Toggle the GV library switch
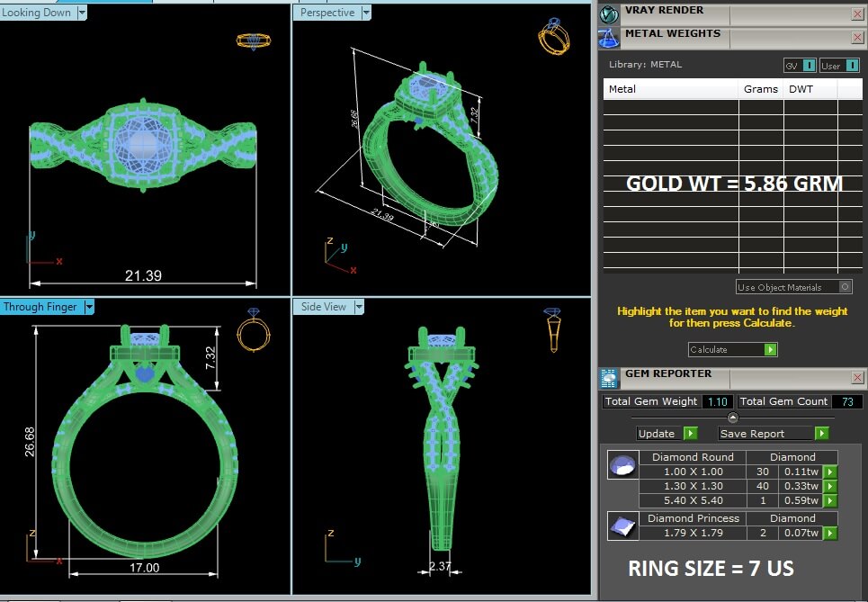This screenshot has width=868, height=602. [800, 66]
